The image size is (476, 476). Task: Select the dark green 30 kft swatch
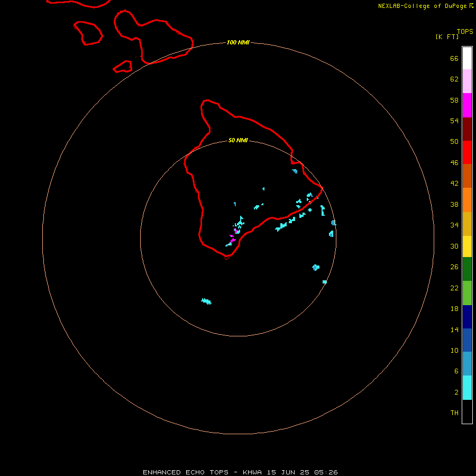click(x=467, y=269)
